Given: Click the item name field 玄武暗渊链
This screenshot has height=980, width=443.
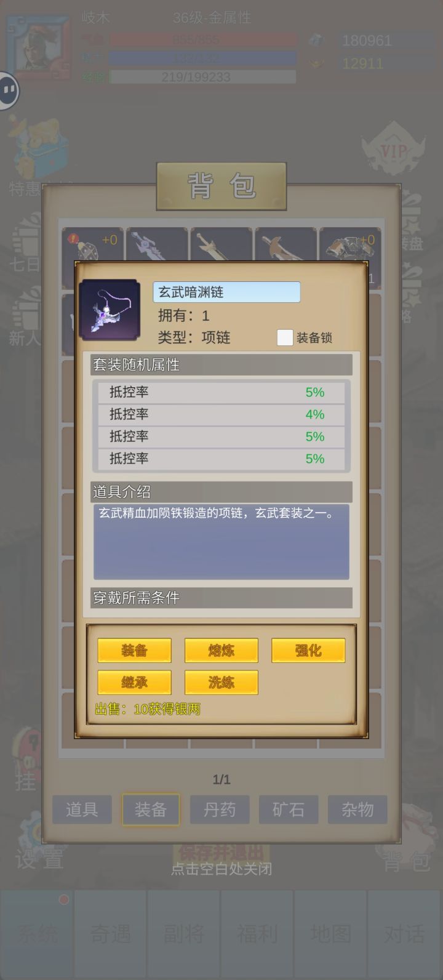Looking at the screenshot, I should pos(226,292).
